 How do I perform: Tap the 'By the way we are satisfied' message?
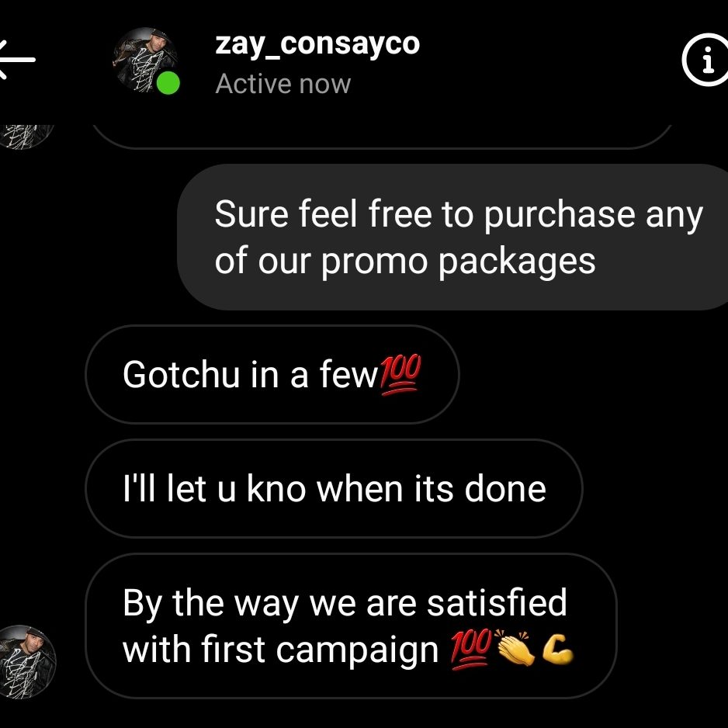351,626
